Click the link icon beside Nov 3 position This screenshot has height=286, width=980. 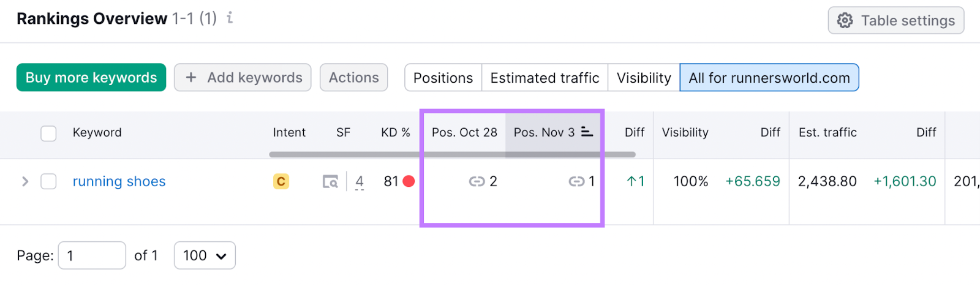click(576, 181)
